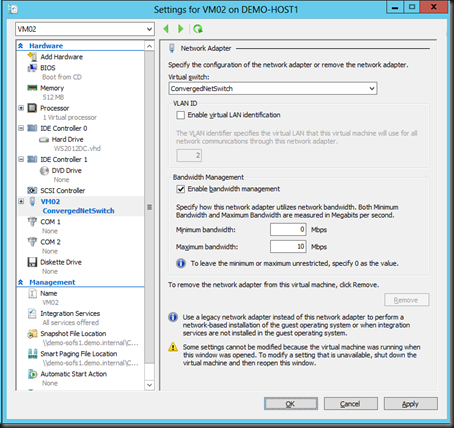
Task: Select the IDE Controller 1 icon
Action: click(x=32, y=159)
